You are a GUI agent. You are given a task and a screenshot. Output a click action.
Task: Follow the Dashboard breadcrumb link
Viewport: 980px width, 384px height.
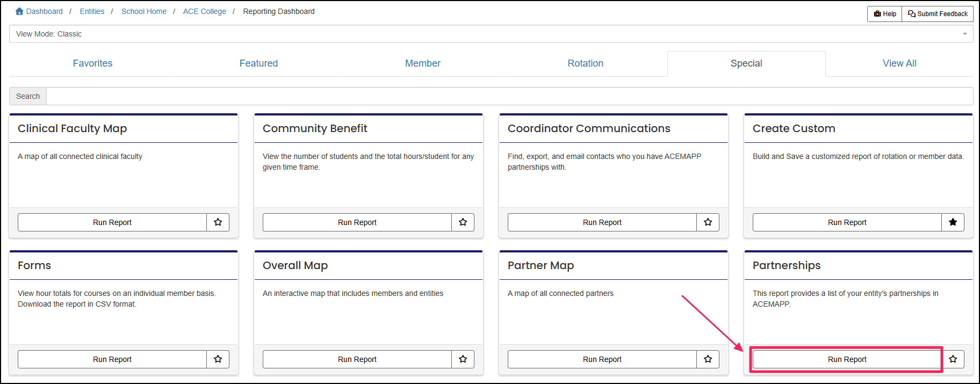(x=45, y=11)
